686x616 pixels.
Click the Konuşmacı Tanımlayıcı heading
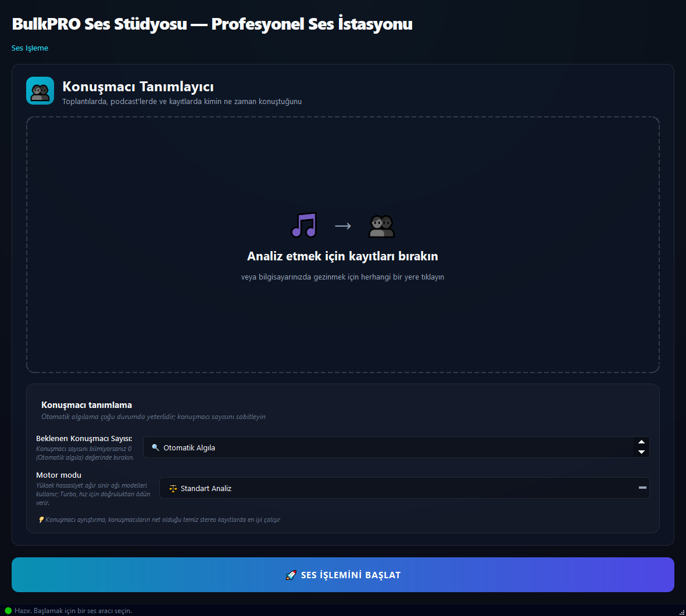coord(138,87)
